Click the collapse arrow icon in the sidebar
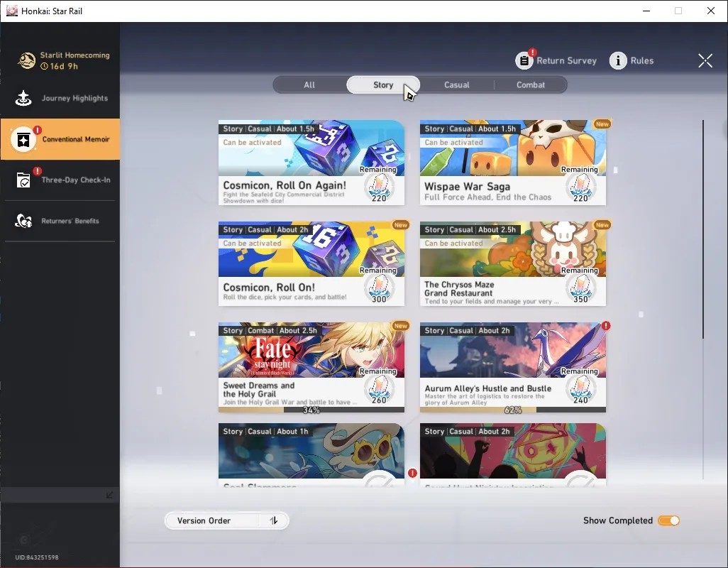The height and width of the screenshot is (568, 728). (109, 495)
